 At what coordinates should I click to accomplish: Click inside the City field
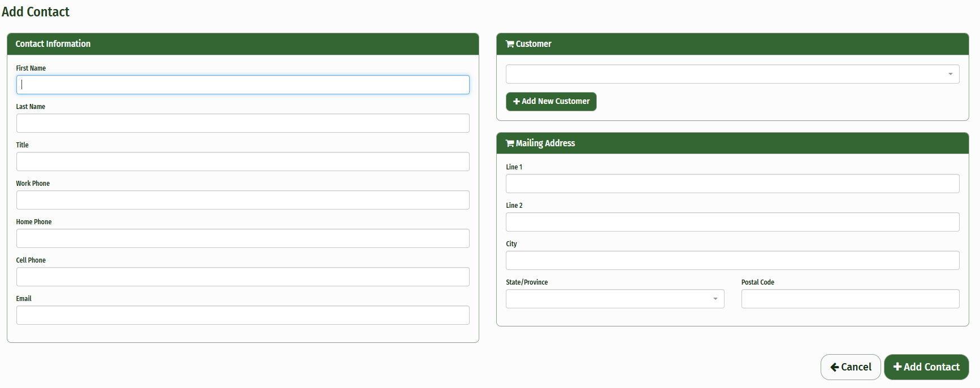click(732, 260)
